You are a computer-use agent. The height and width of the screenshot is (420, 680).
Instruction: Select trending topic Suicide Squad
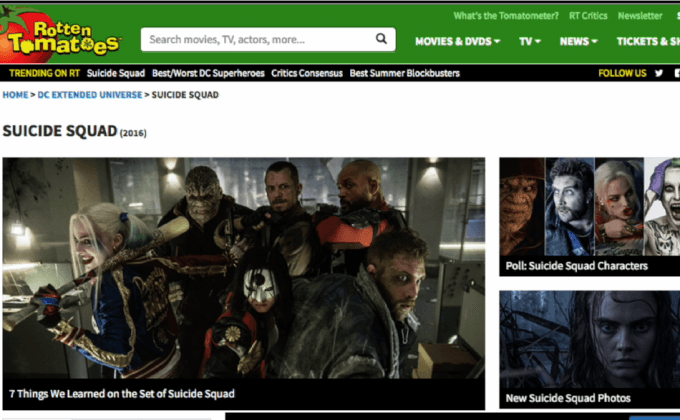(x=116, y=73)
